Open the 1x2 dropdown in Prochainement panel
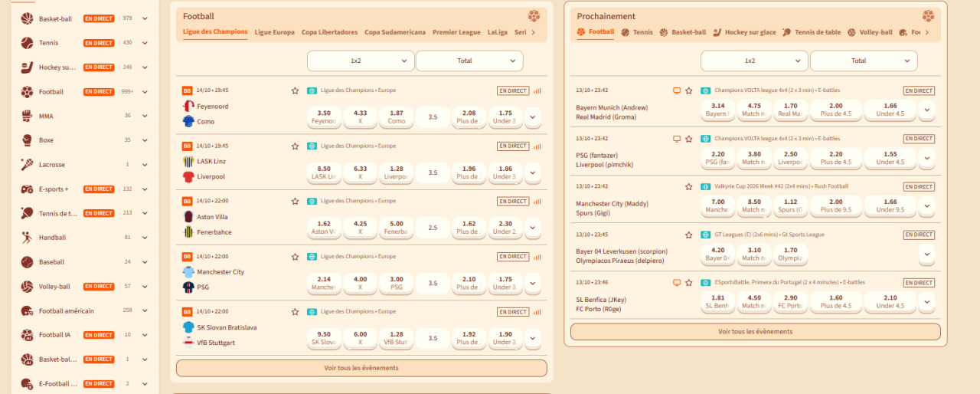 point(754,61)
